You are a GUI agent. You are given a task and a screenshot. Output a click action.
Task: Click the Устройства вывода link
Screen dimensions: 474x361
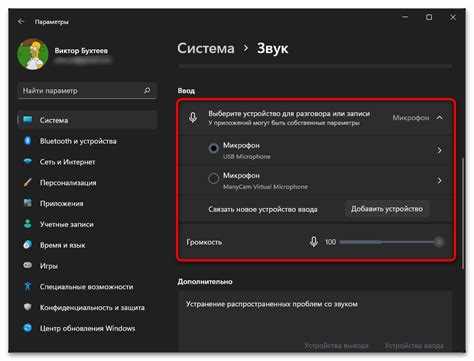(336, 346)
